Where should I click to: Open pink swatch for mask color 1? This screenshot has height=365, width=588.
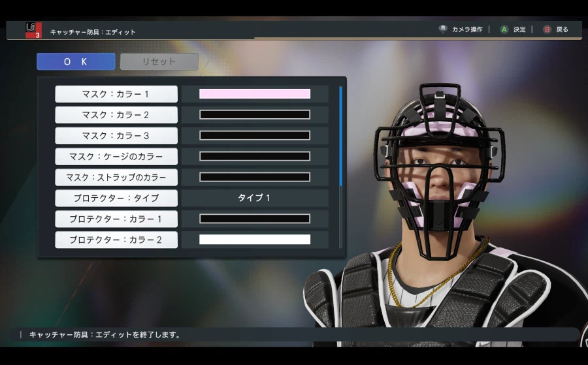click(255, 93)
